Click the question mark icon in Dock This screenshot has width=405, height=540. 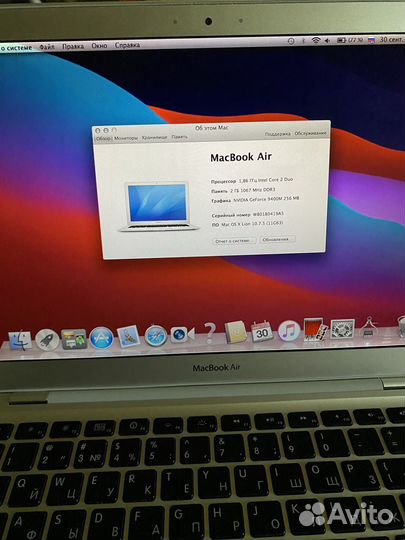coord(209,333)
